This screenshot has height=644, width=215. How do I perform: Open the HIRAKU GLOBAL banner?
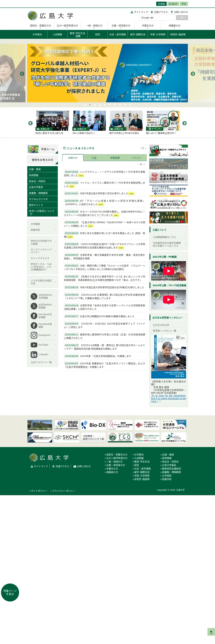coord(67,425)
